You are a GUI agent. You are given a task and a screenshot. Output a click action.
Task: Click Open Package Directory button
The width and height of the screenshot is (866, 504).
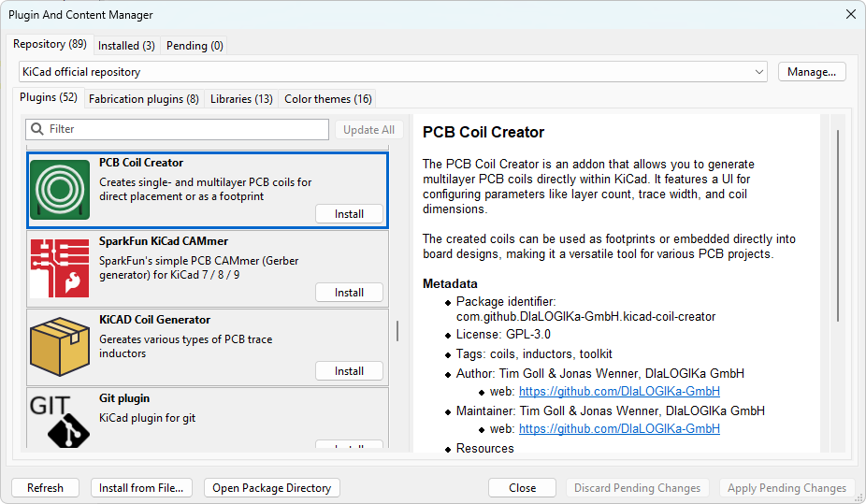(x=272, y=488)
